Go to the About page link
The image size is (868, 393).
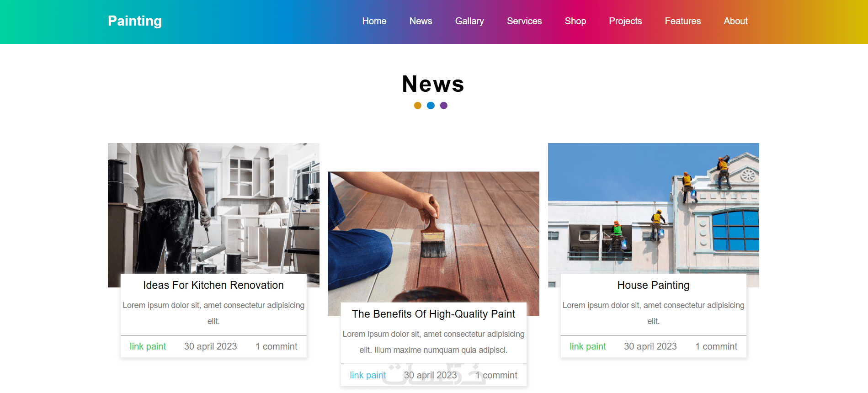click(x=736, y=21)
